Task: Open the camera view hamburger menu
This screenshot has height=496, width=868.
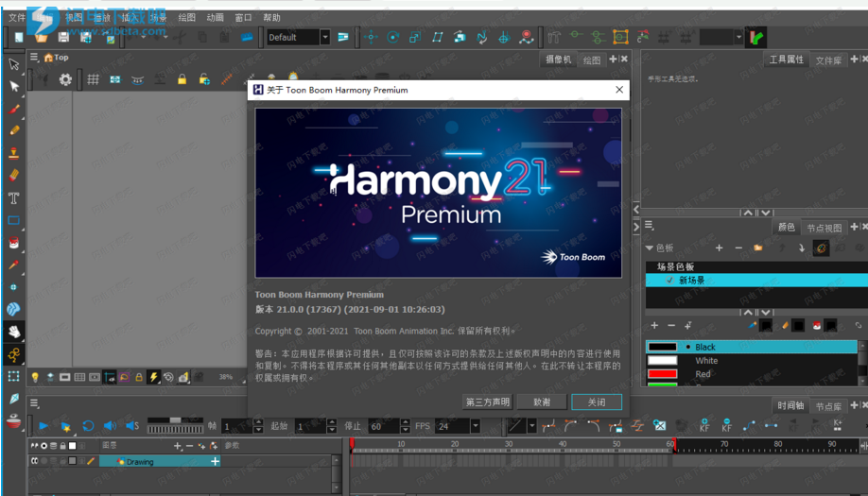Action: click(34, 57)
